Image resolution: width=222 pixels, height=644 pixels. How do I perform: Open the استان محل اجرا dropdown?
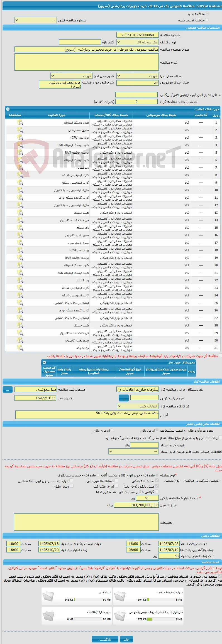click(137, 76)
